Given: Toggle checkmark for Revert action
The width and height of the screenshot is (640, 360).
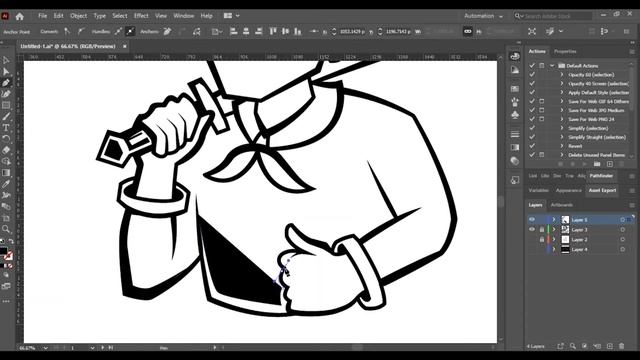Looking at the screenshot, I should (x=532, y=146).
